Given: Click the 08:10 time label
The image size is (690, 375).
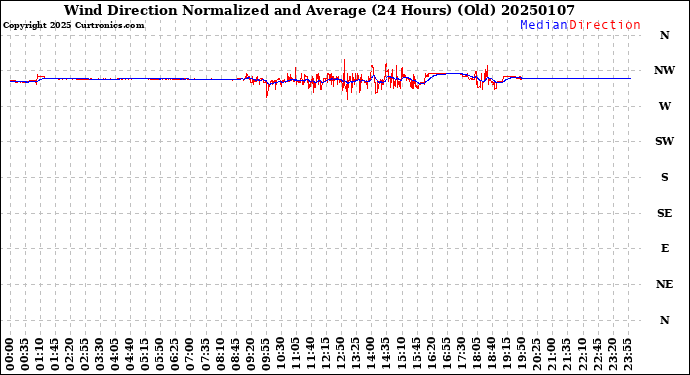Looking at the screenshot, I should [x=220, y=355].
